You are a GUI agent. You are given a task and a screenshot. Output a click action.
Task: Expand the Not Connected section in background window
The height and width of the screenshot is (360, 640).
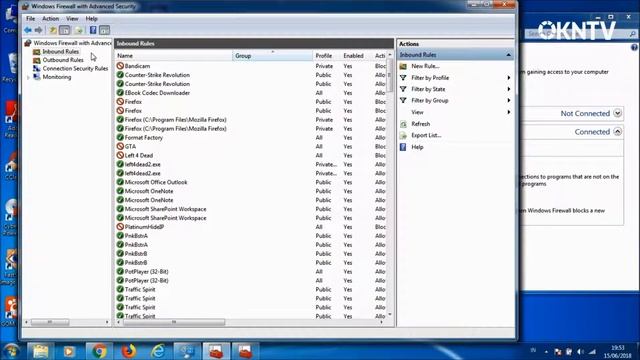tap(617, 113)
